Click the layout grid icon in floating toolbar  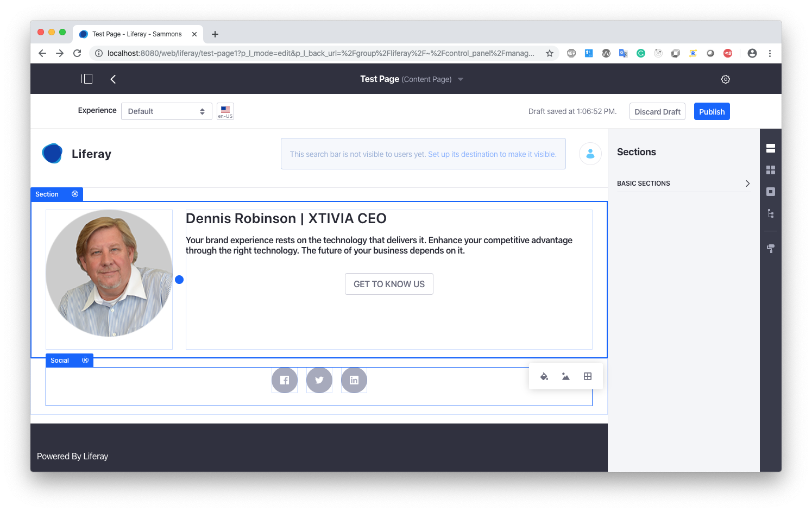point(587,376)
